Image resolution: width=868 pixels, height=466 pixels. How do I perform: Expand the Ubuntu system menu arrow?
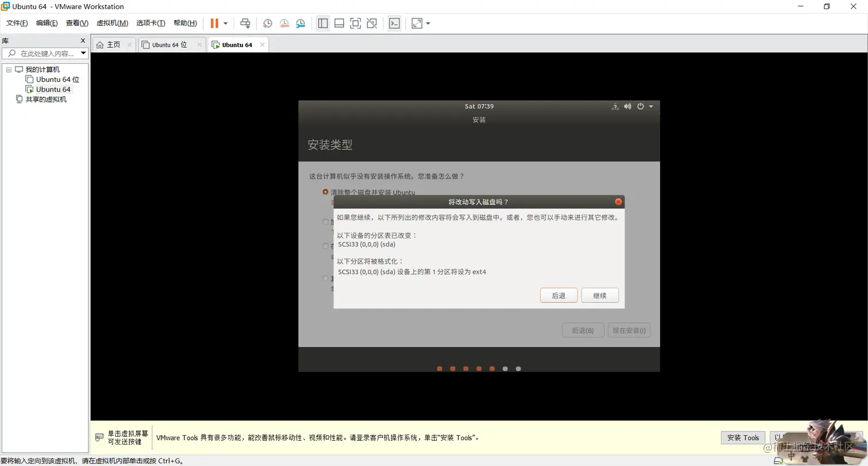[x=651, y=106]
